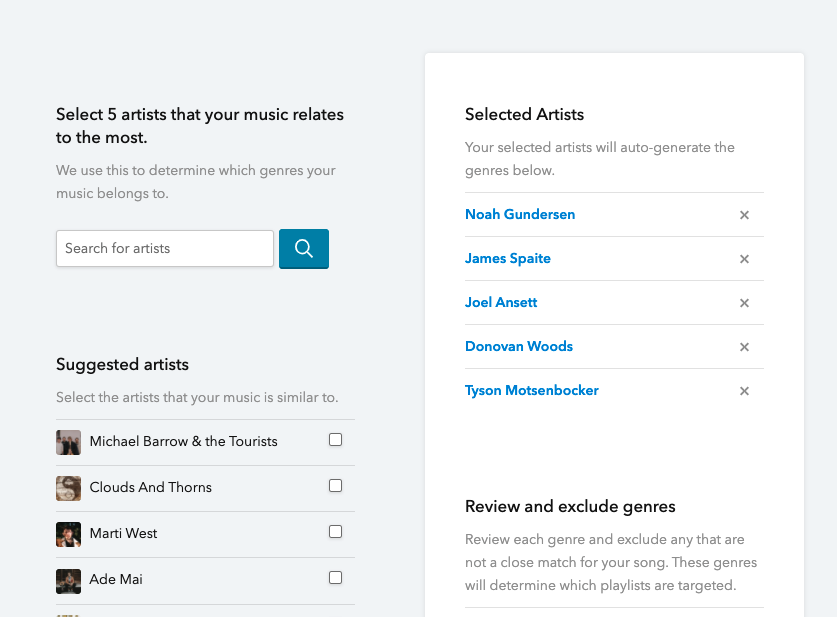Open the Noah Gundersen artist link
837x617 pixels.
point(520,215)
